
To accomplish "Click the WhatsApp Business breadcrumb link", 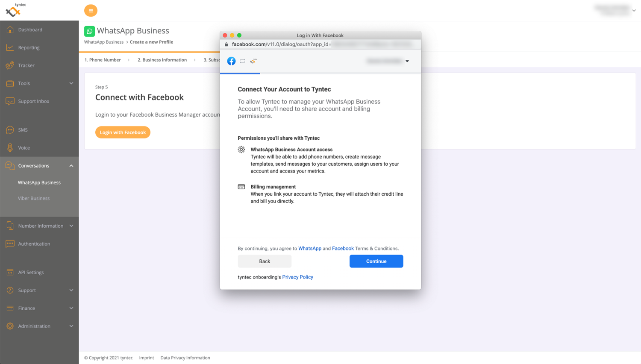I will click(x=104, y=42).
